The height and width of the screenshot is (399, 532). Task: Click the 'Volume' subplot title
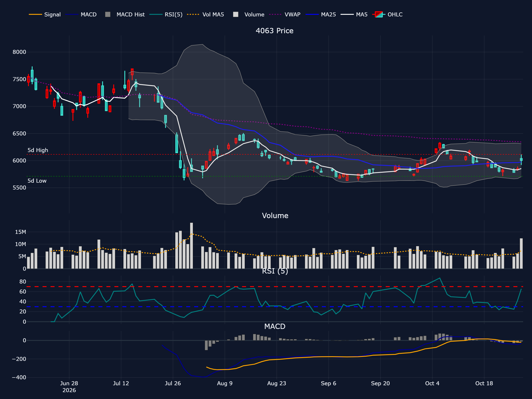[275, 215]
